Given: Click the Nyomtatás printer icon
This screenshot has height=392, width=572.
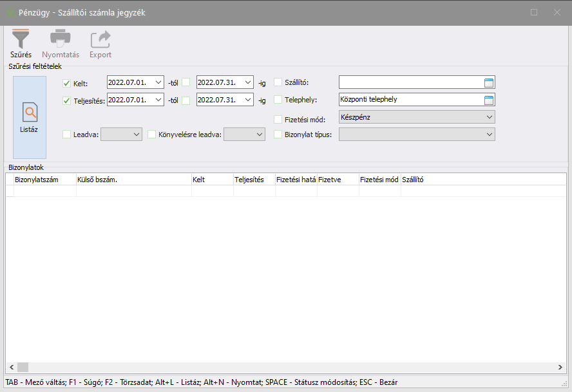Looking at the screenshot, I should [x=61, y=40].
